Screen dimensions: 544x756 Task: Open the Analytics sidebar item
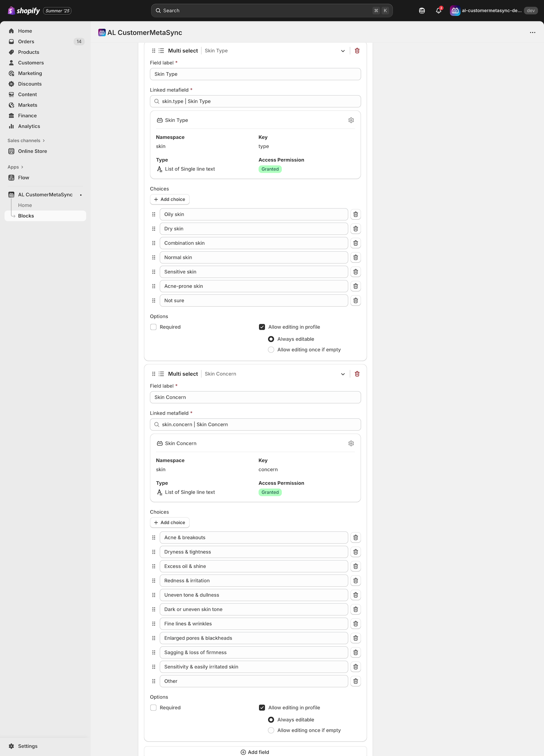point(29,126)
